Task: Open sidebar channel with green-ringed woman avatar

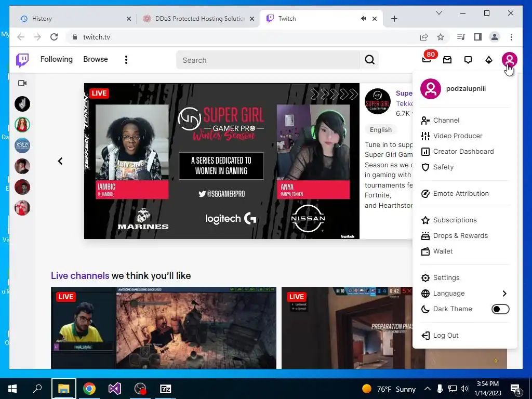Action: point(22,125)
